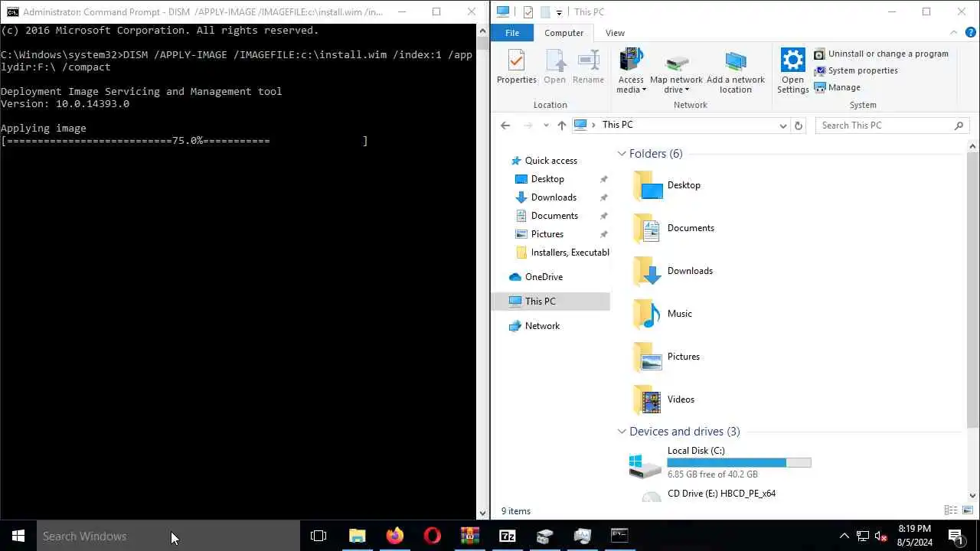
Task: Select Local Disk (C:) drive
Action: [x=720, y=462]
